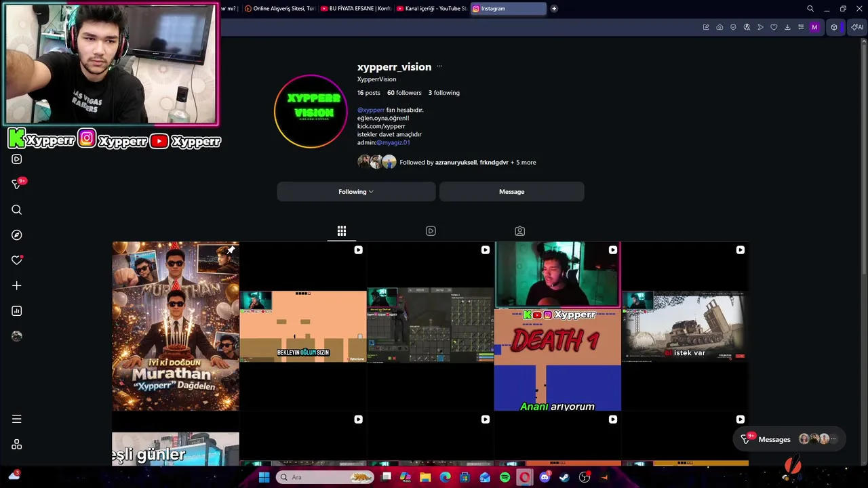Open the Notifications heart in the left sidebar
Image resolution: width=868 pixels, height=488 pixels.
pos(17,260)
